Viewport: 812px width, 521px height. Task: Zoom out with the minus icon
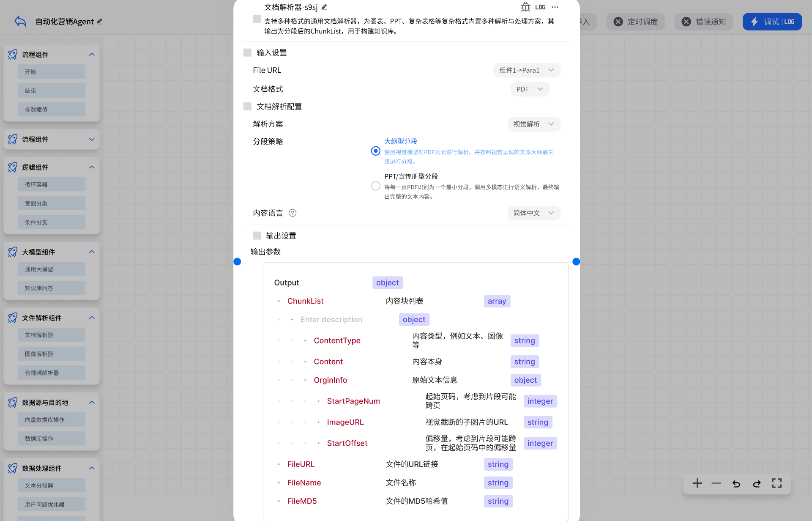click(716, 483)
